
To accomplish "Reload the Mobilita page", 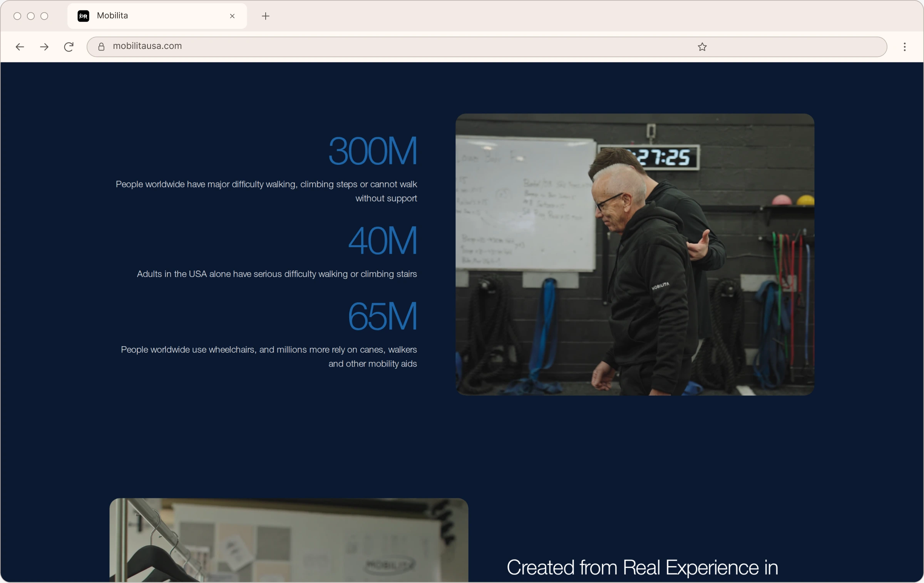I will point(69,47).
